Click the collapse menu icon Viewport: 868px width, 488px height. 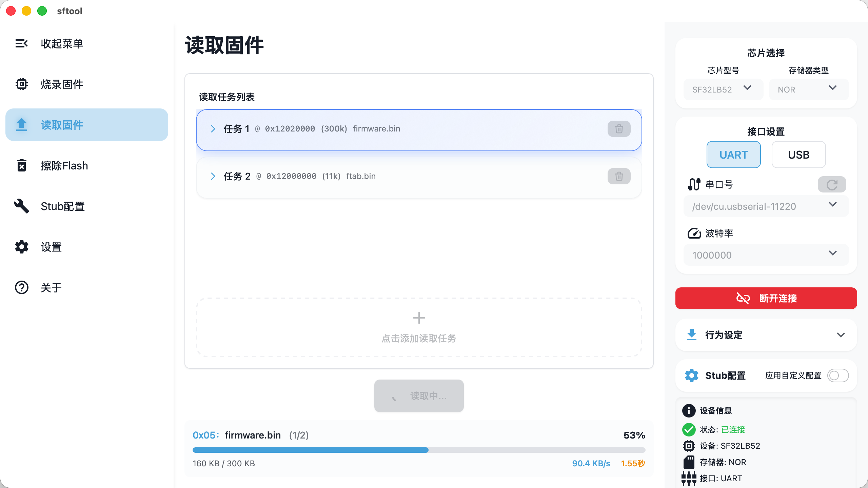21,43
